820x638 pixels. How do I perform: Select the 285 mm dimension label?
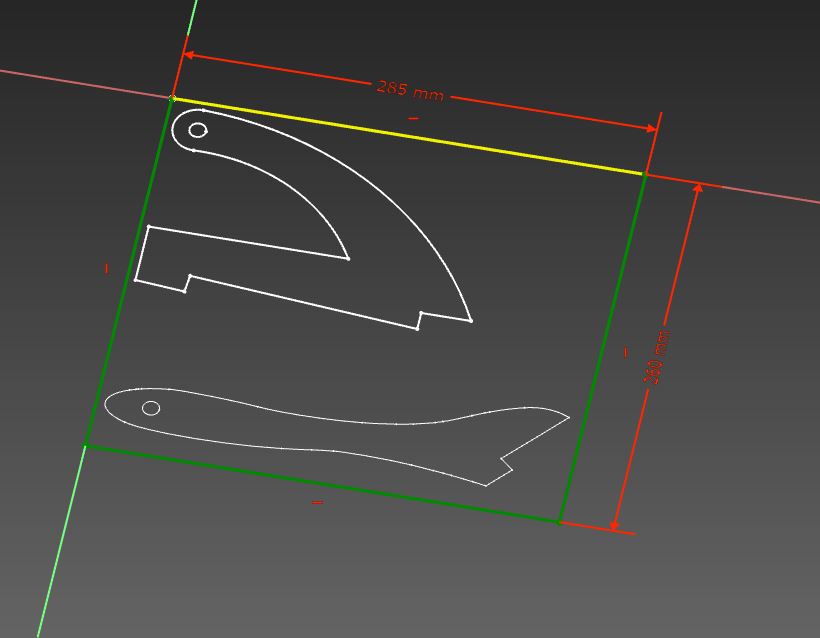(409, 88)
